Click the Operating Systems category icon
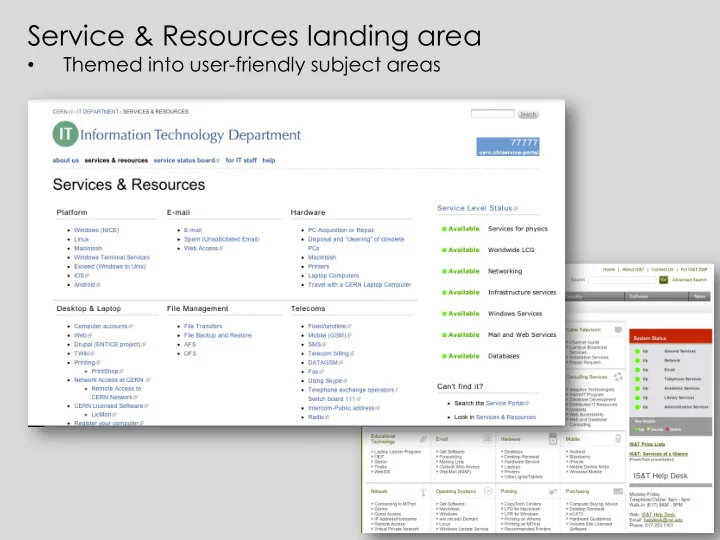This screenshot has width=720, height=540. (x=488, y=491)
